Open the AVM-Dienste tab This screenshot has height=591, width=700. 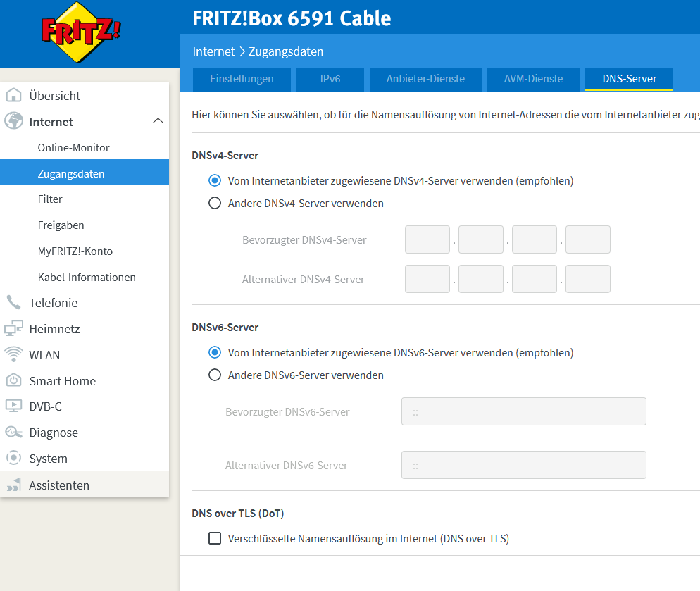tap(533, 79)
